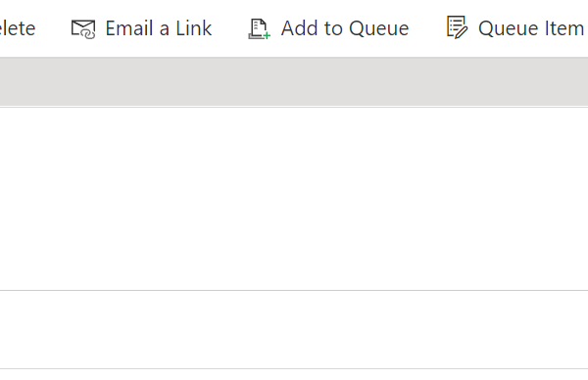Open the Queue Item command label

point(531,28)
